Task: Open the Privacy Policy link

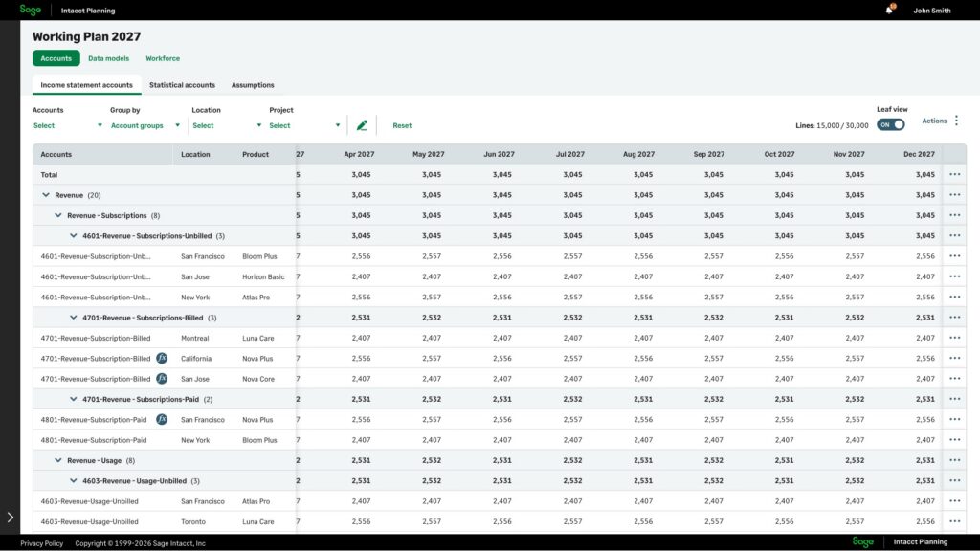Action: pyautogui.click(x=41, y=543)
